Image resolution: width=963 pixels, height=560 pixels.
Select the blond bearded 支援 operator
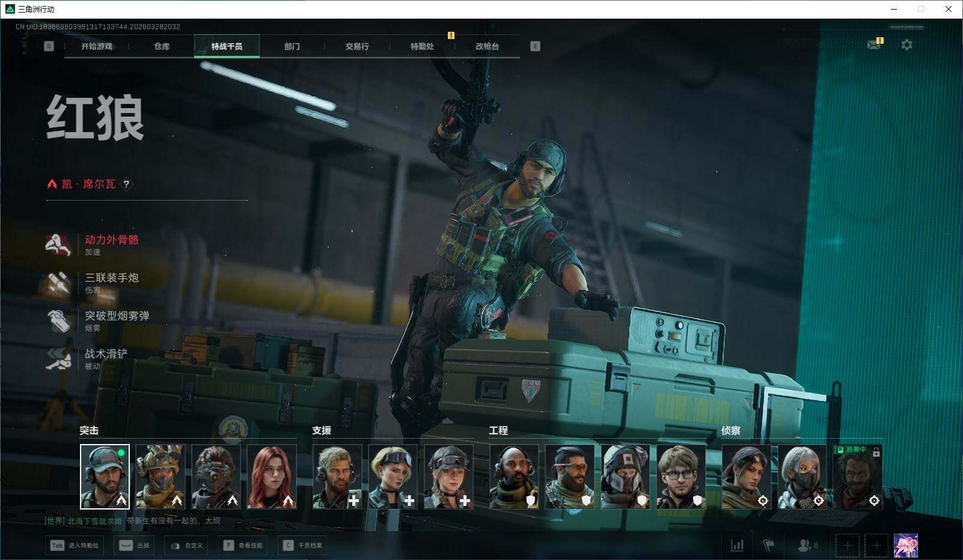tap(337, 476)
